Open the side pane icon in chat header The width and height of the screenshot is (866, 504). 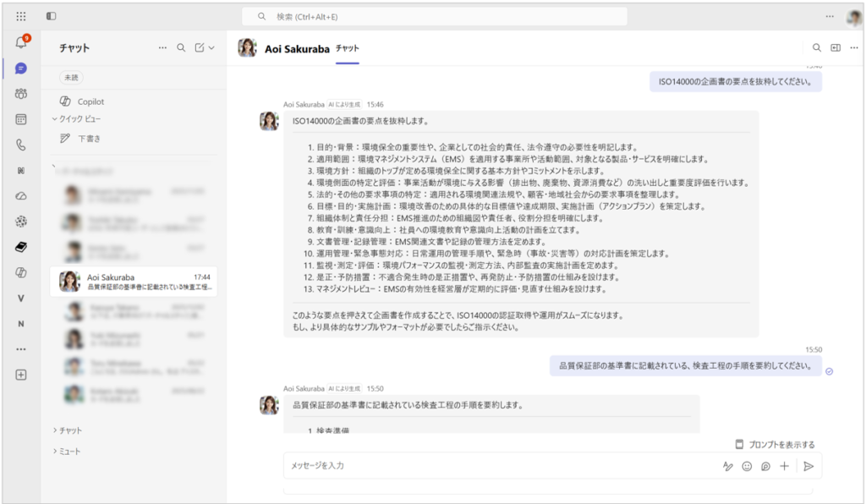836,48
